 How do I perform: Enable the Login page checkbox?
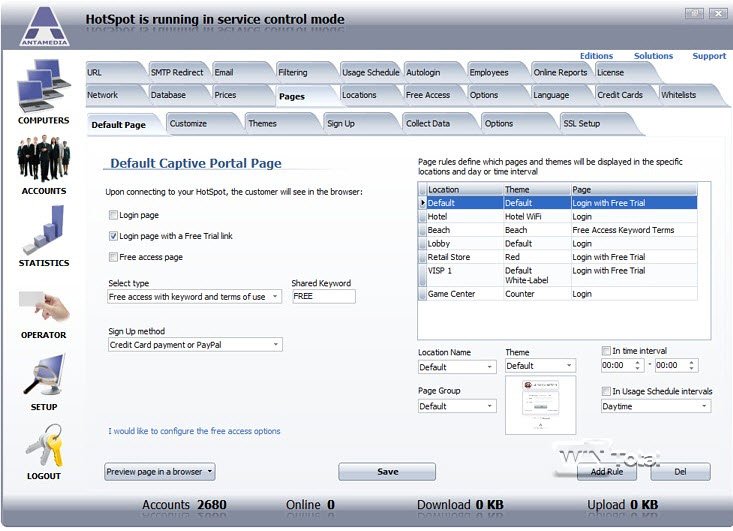point(113,215)
